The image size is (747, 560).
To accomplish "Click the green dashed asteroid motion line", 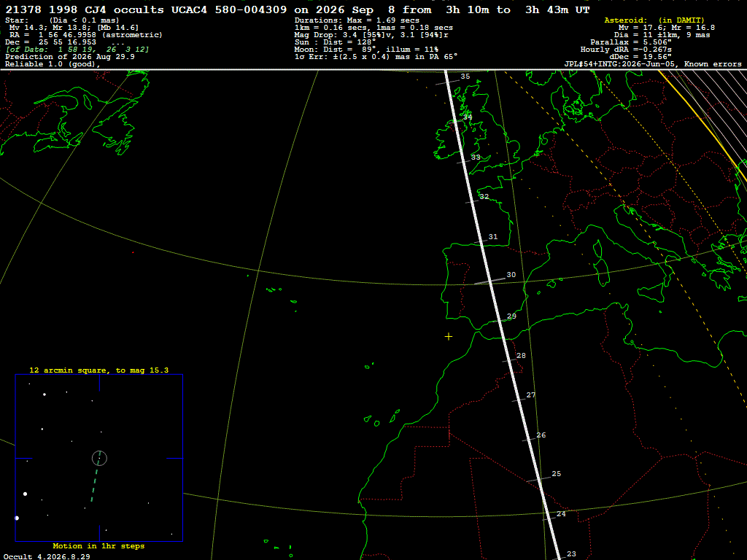I will [96, 478].
